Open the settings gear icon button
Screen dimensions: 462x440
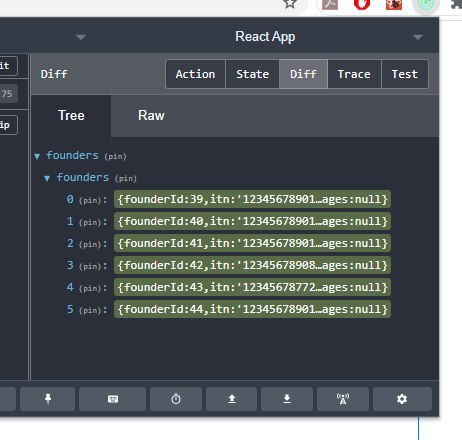(402, 399)
